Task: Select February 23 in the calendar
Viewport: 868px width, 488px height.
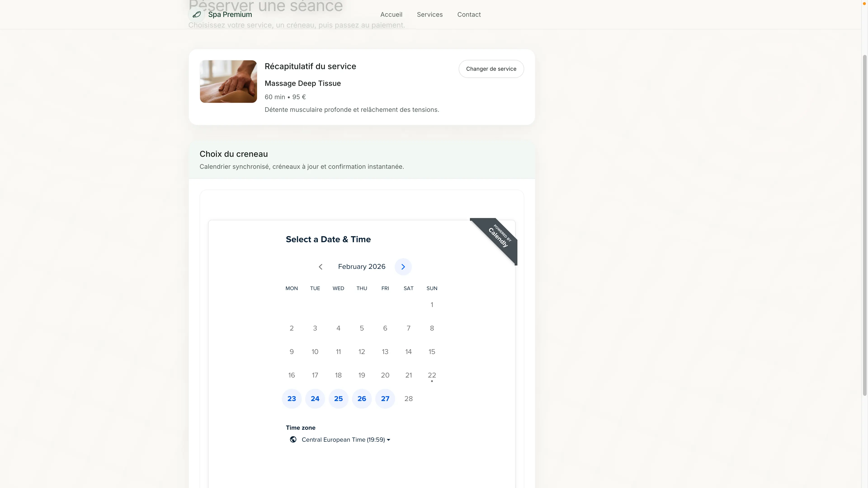Action: tap(291, 398)
